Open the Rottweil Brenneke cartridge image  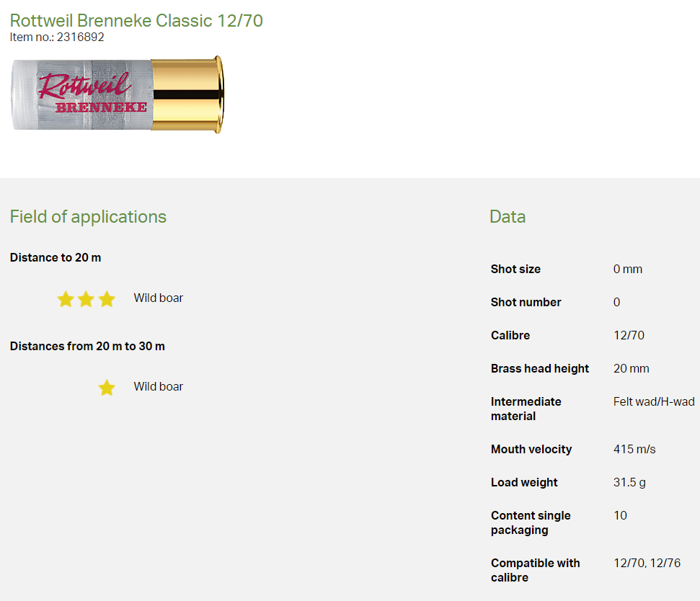[118, 94]
